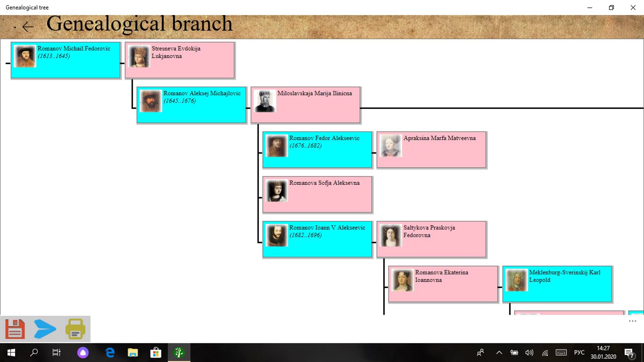Open Microsoft Store from the taskbar
The width and height of the screenshot is (644, 362).
(156, 352)
